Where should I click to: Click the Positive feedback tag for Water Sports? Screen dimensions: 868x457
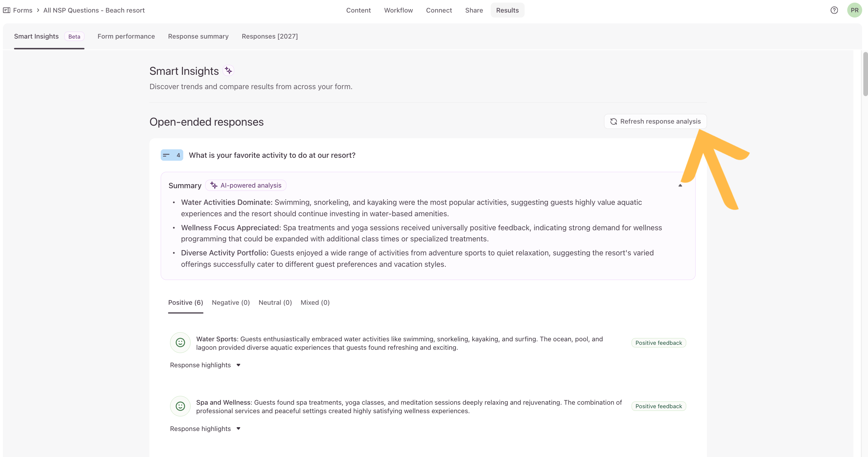click(x=658, y=343)
